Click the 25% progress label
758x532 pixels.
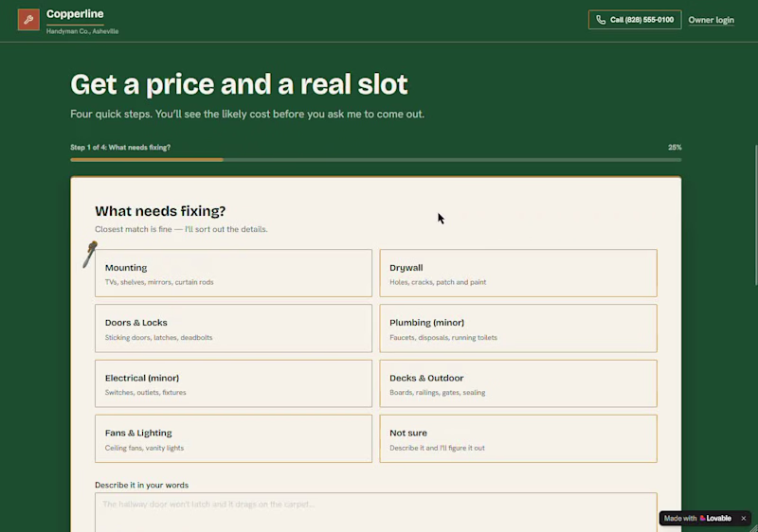point(675,148)
